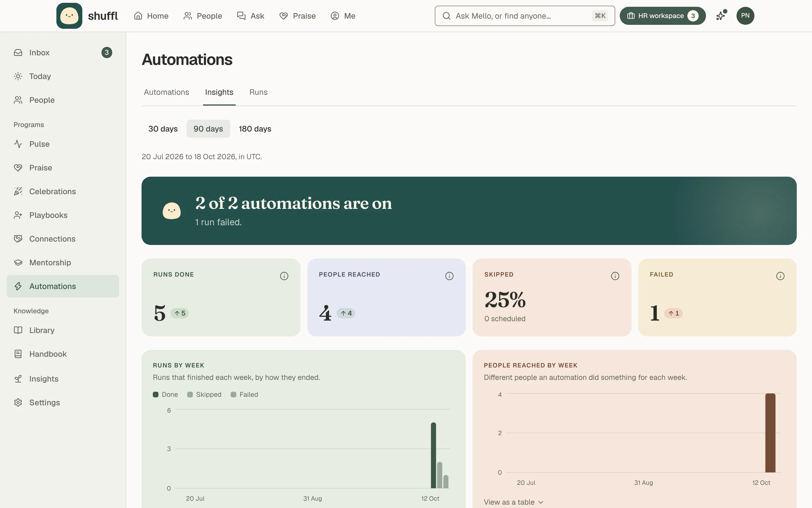The height and width of the screenshot is (508, 812).
Task: Click the dark Done runs bar
Action: [433, 455]
